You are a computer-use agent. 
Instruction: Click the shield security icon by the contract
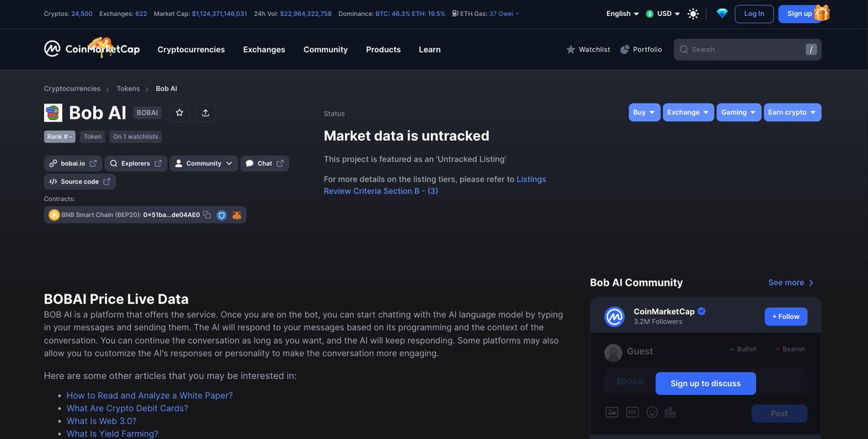221,215
